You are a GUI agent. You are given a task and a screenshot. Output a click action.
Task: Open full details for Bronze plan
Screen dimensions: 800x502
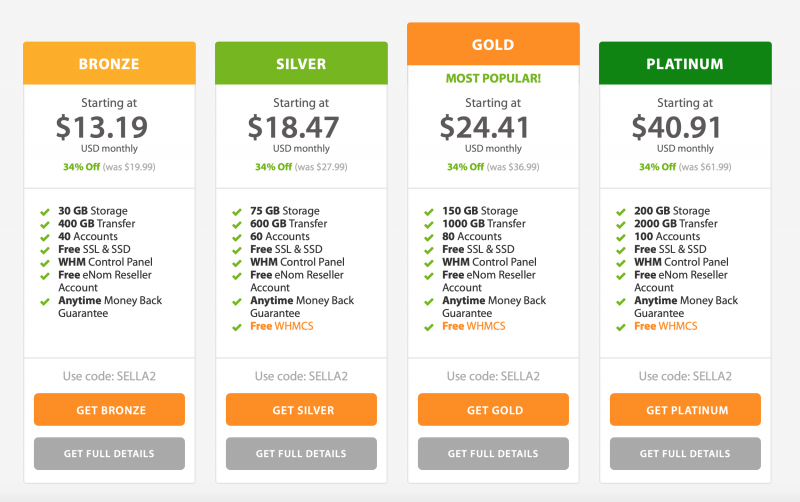pos(109,453)
